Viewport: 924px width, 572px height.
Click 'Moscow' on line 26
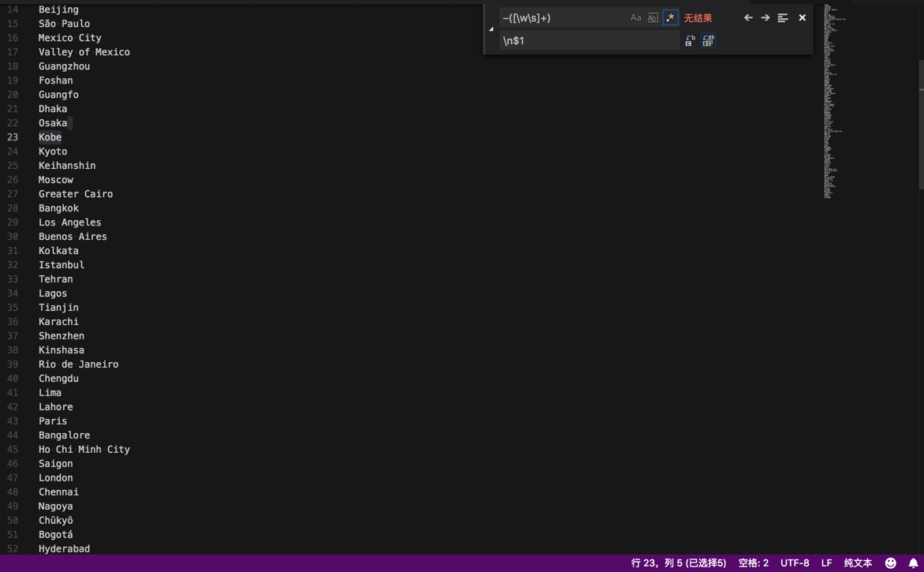point(56,180)
